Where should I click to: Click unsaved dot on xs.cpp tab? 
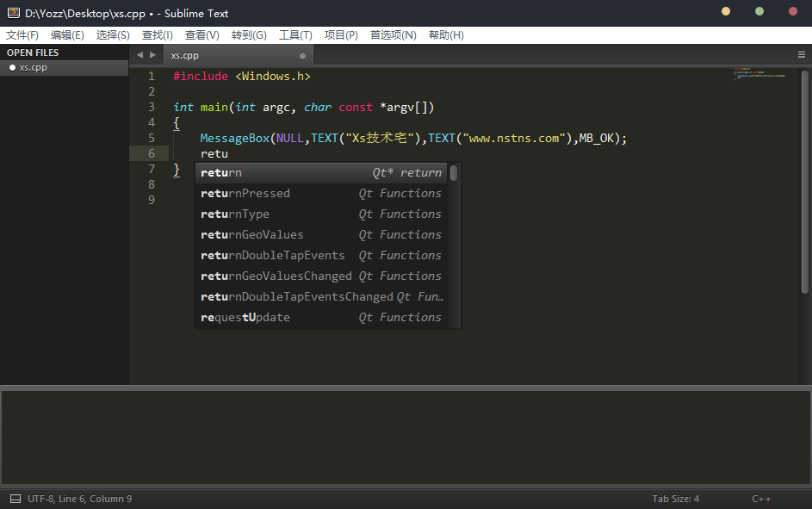[302, 55]
